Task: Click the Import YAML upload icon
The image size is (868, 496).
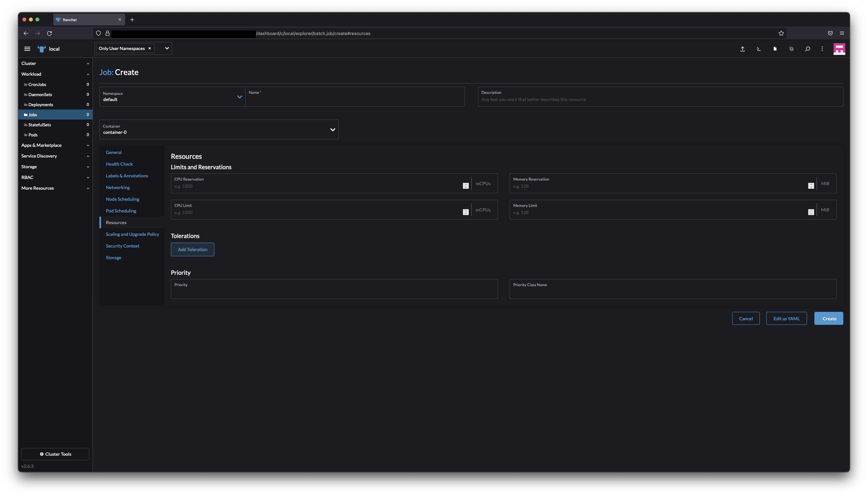Action: click(743, 49)
